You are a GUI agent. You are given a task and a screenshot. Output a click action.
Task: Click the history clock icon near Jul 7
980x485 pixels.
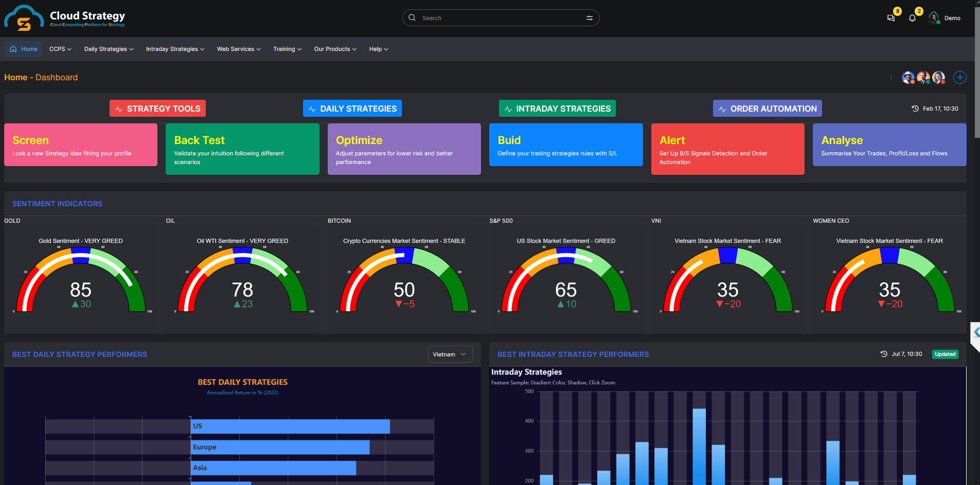884,354
